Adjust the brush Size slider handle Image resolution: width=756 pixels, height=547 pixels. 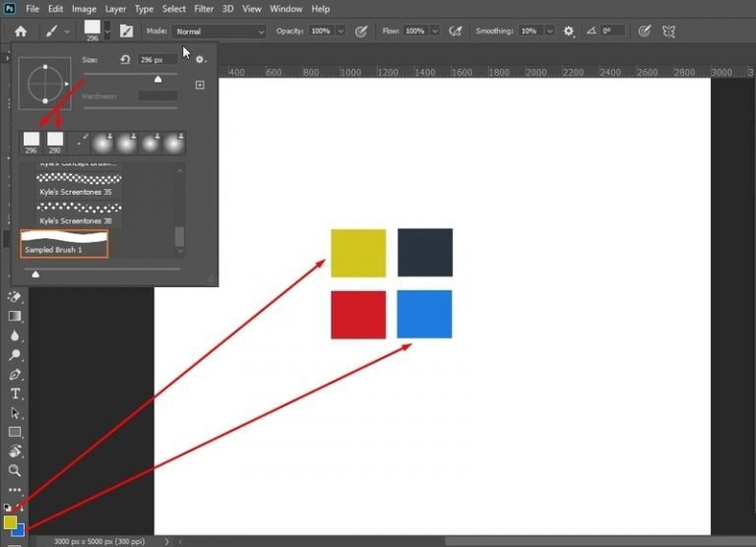(x=157, y=79)
